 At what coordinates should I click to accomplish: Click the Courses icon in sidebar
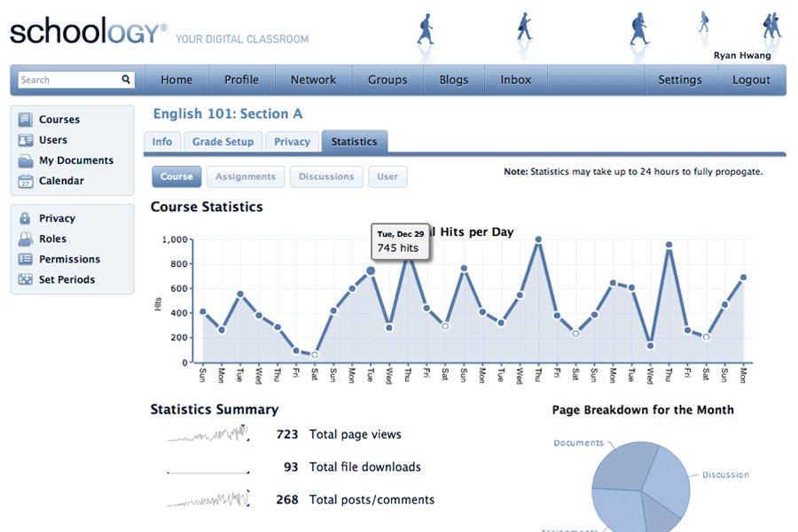25,120
